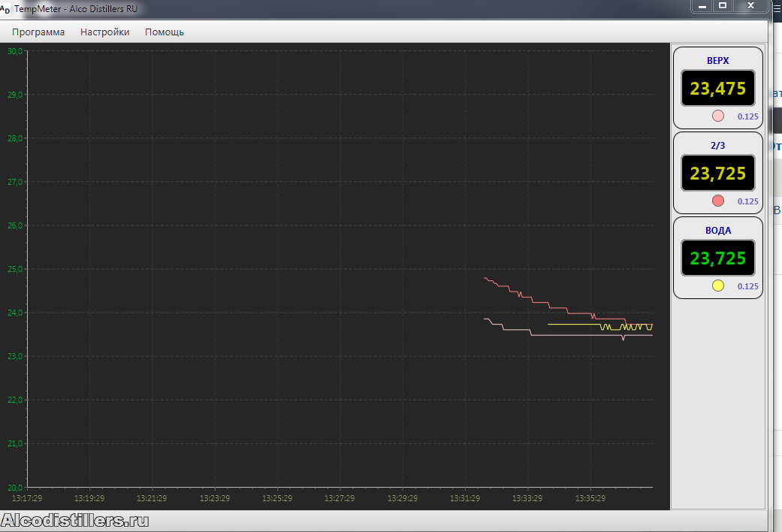Click the green ВОДА temperature readout
Image resolution: width=782 pixels, height=532 pixels.
(717, 258)
